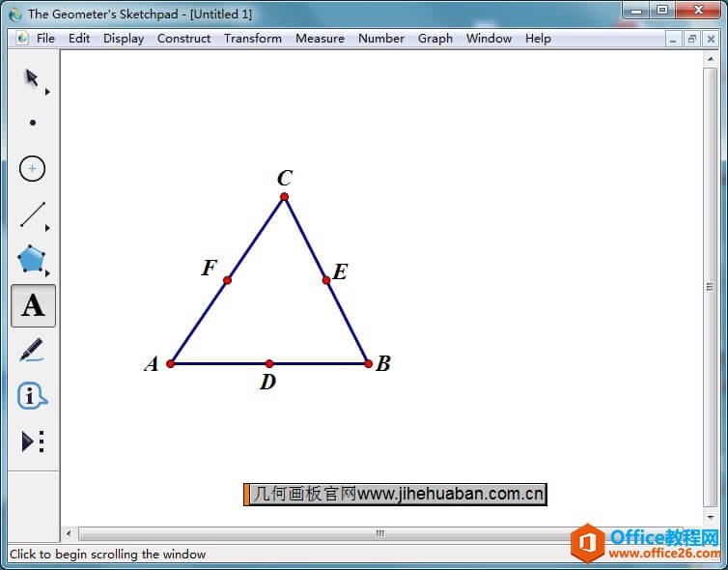Click the label A beside the left vertex
The width and height of the screenshot is (728, 570).
pos(152,364)
